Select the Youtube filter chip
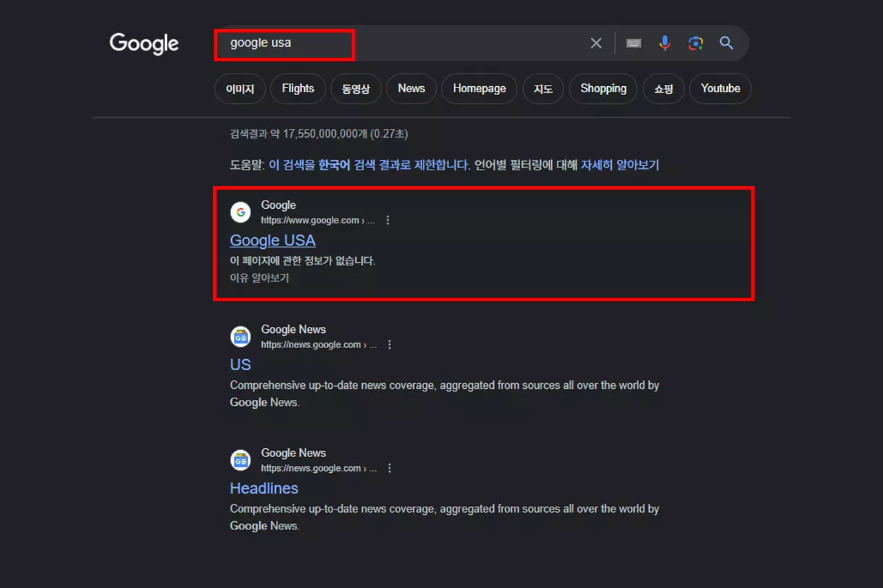This screenshot has width=883, height=588. click(720, 88)
